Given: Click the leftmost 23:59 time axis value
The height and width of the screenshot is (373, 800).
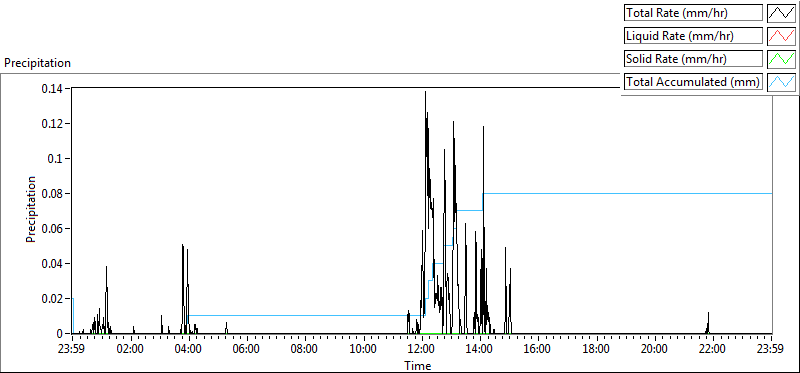Looking at the screenshot, I should tap(72, 350).
